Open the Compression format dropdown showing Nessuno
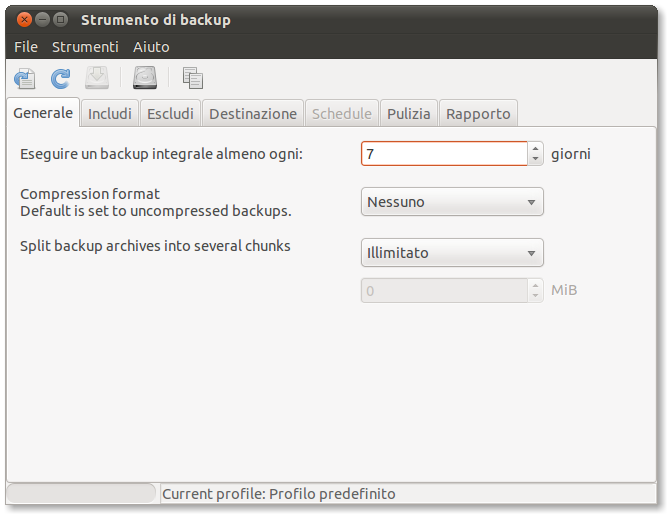Screen dimensions: 667x514 (x=452, y=202)
